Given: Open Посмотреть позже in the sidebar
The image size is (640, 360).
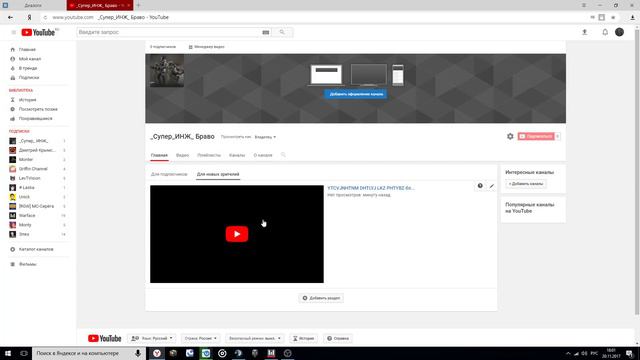Looking at the screenshot, I should 38,109.
